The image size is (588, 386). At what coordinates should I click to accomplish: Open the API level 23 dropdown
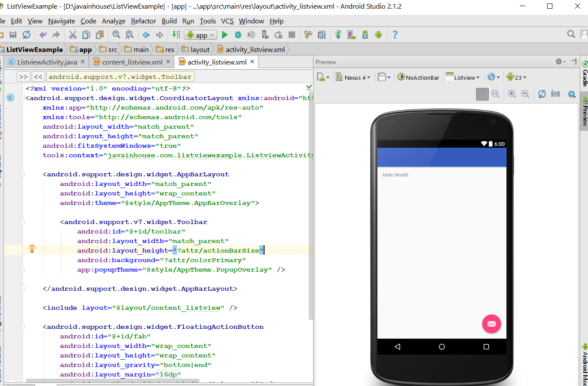click(x=516, y=77)
